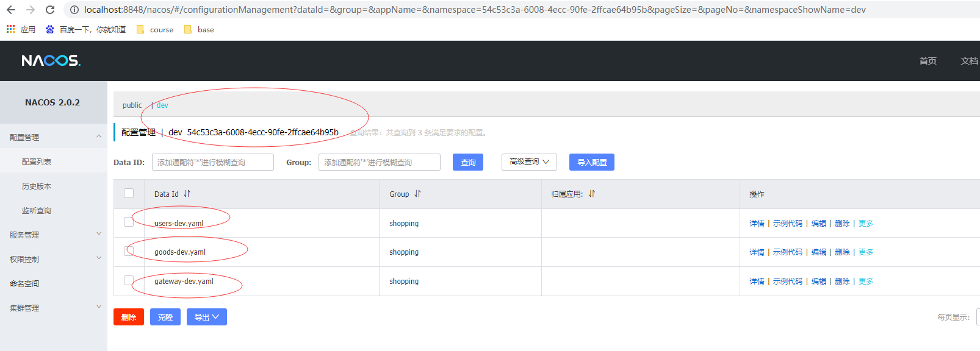Check the goods-dev.yaml row checkbox
Image resolution: width=980 pixels, height=351 pixels.
pos(129,251)
